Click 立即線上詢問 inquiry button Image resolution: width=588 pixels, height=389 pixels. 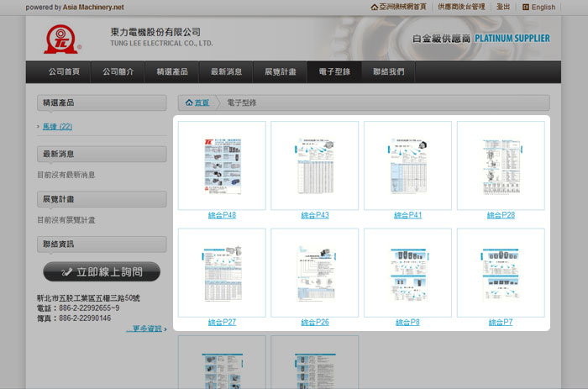[x=102, y=271]
